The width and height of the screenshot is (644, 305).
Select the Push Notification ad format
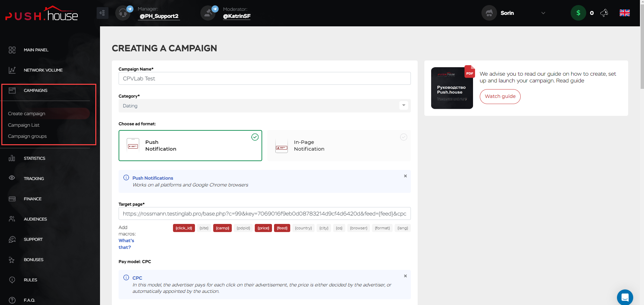(x=190, y=146)
